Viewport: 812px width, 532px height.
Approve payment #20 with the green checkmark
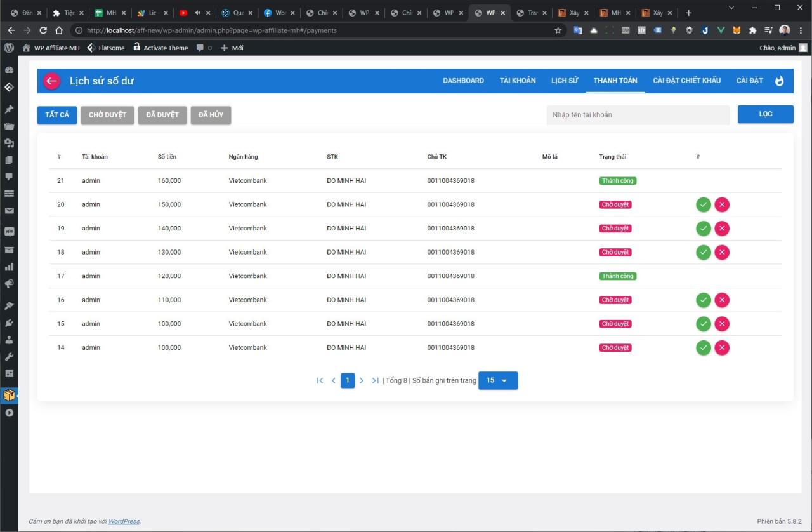[703, 204]
